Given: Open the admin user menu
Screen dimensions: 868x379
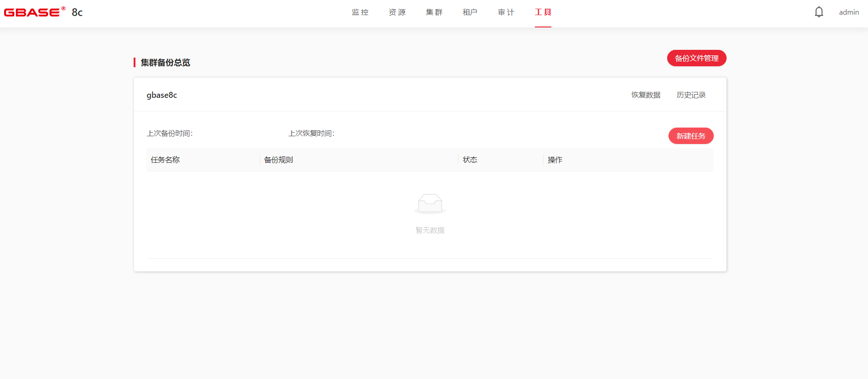Looking at the screenshot, I should pyautogui.click(x=849, y=12).
